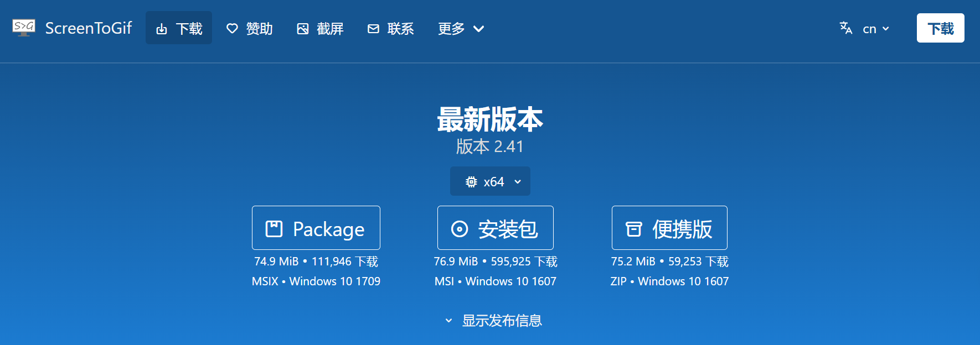Click the MSI • Windows 10 1607 text
The image size is (980, 345).
496,281
